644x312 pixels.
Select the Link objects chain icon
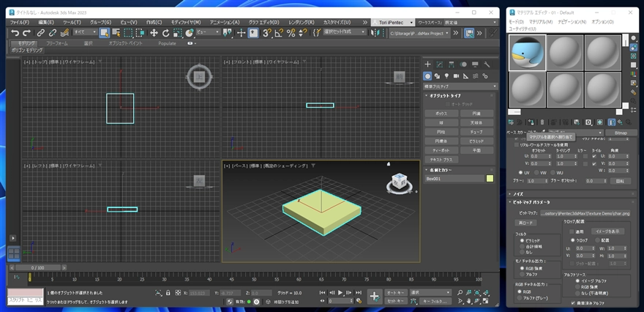click(41, 33)
